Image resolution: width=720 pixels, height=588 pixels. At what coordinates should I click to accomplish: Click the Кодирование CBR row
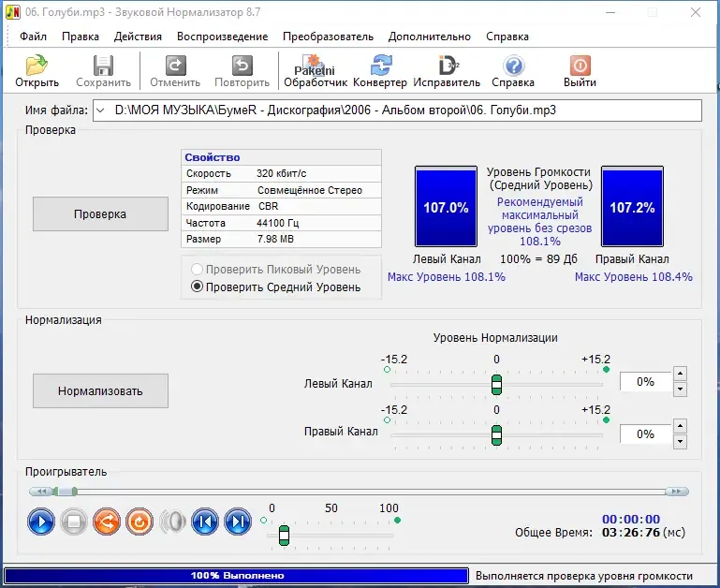click(282, 206)
